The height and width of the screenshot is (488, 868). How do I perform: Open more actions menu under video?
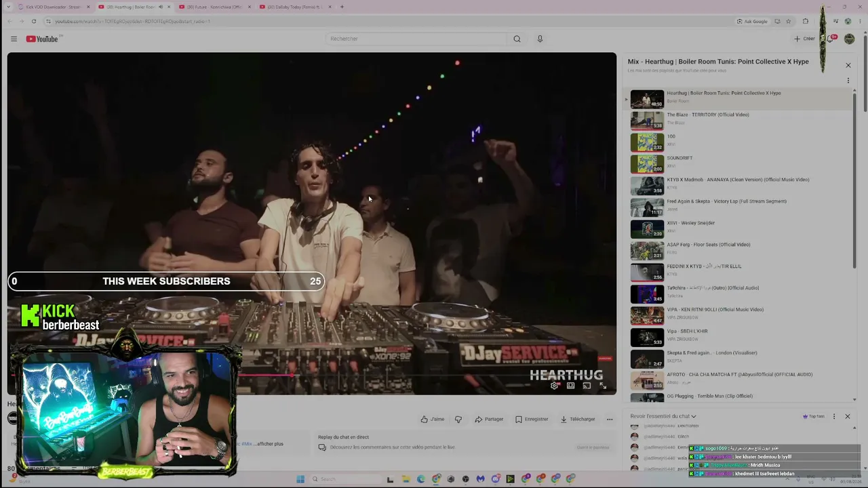610,419
